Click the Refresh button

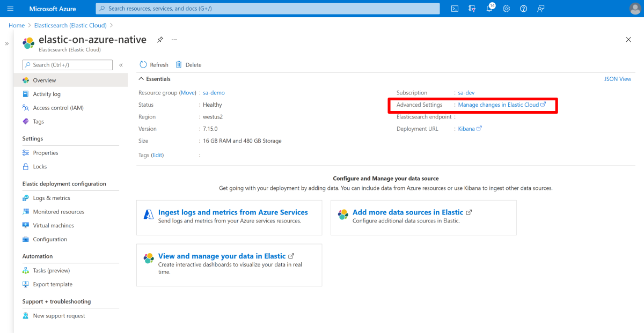[154, 65]
